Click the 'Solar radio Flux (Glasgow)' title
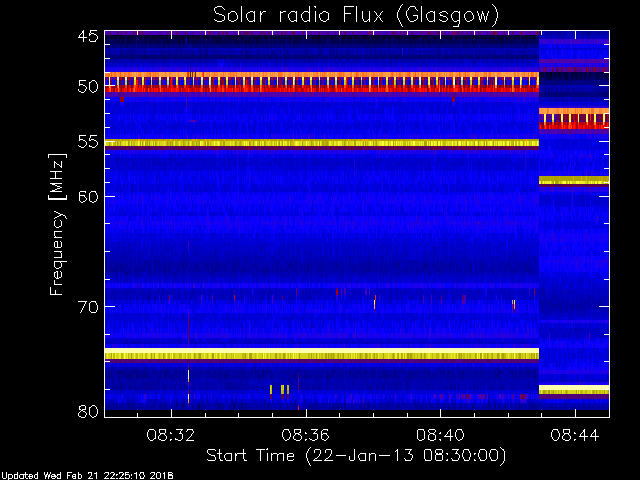This screenshot has height=480, width=640. point(356,16)
